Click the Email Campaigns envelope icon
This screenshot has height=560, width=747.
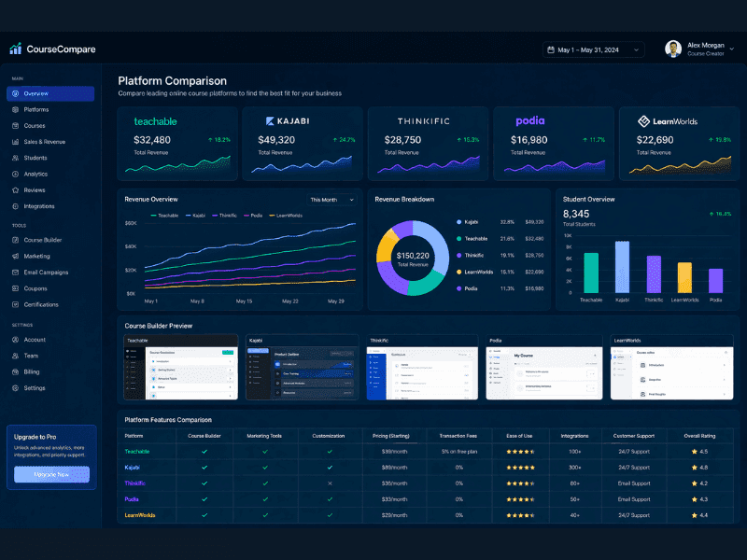coord(15,273)
